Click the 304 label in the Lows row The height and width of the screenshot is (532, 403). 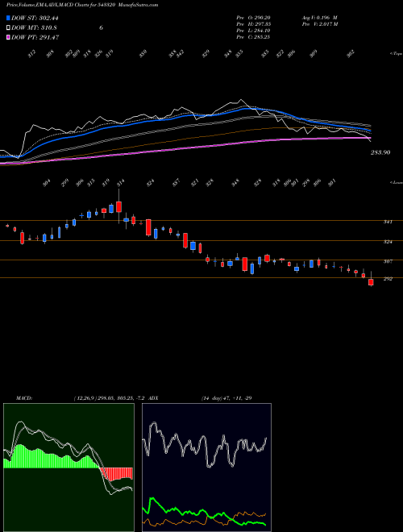47,183
